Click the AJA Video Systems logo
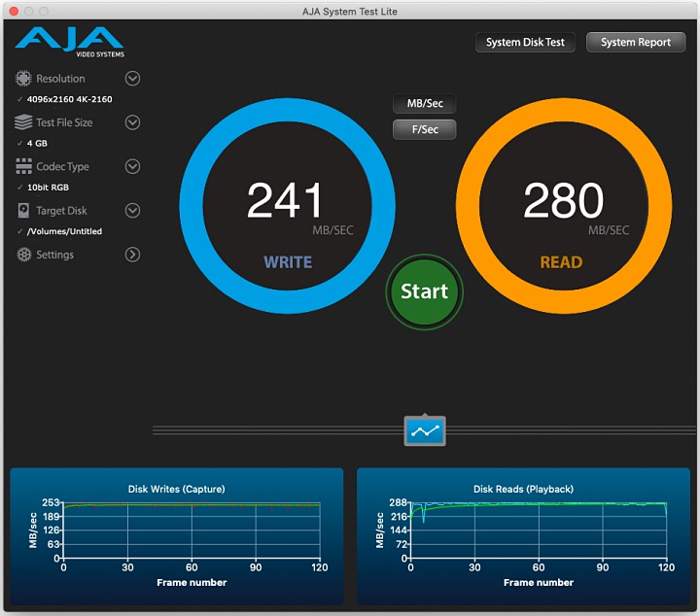 click(70, 43)
